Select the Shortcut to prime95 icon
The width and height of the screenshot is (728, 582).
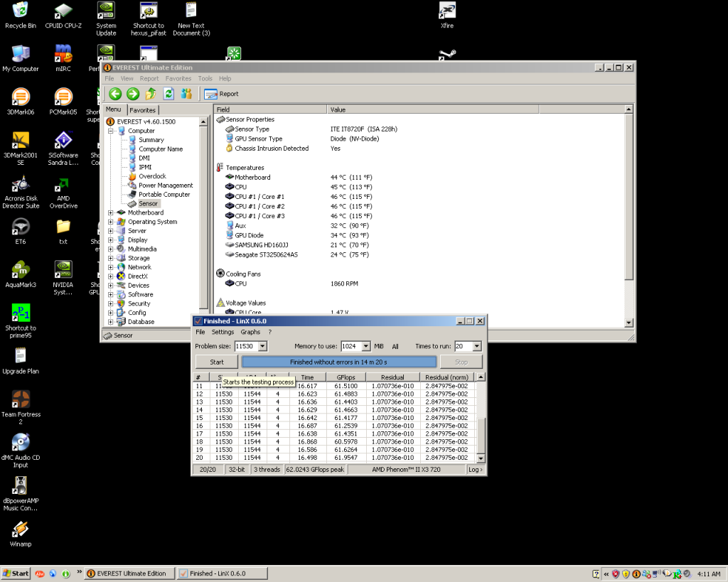click(21, 321)
